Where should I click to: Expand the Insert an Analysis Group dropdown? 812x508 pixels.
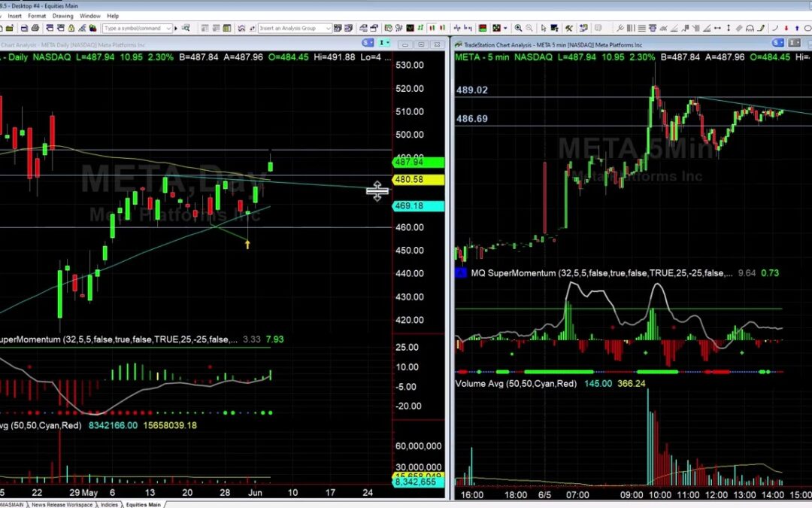329,28
